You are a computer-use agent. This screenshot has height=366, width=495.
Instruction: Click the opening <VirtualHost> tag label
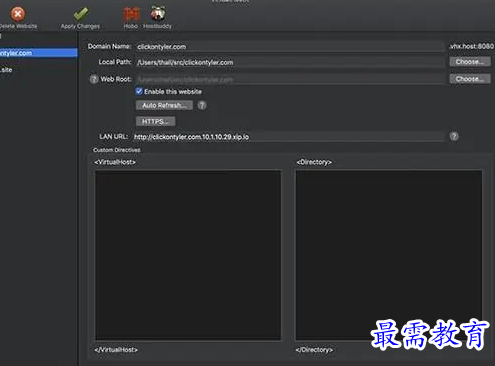tap(115, 162)
